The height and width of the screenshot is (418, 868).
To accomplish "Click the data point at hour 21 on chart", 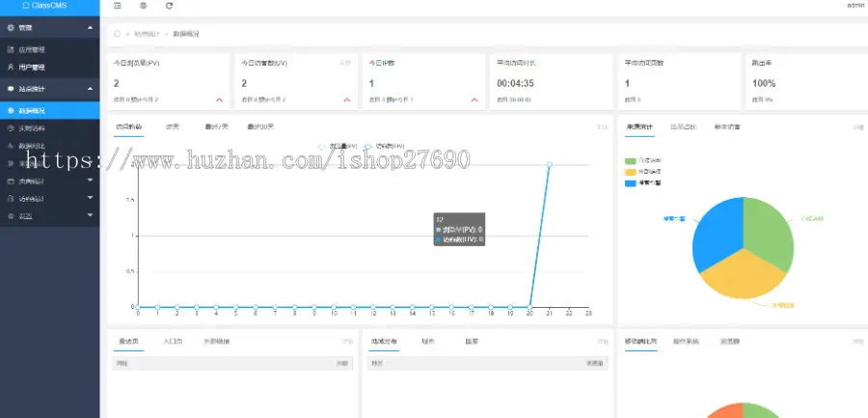I will pos(549,164).
